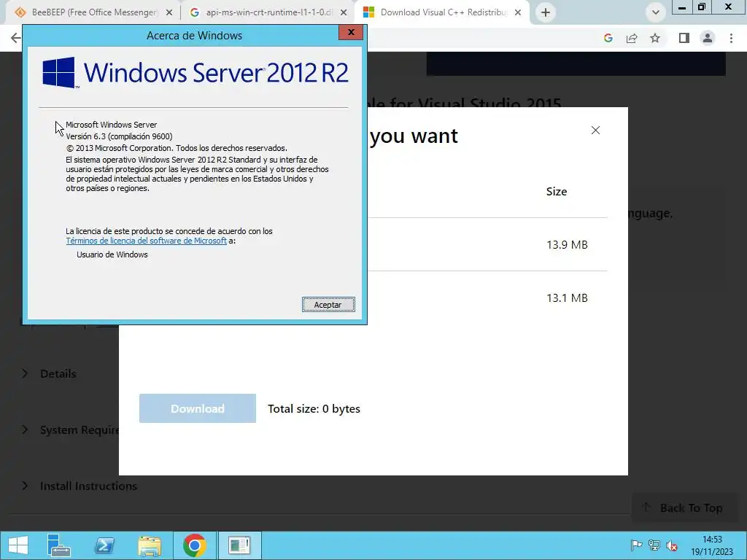Image resolution: width=747 pixels, height=560 pixels.
Task: Minimize the Chrome window
Action: pos(682,7)
